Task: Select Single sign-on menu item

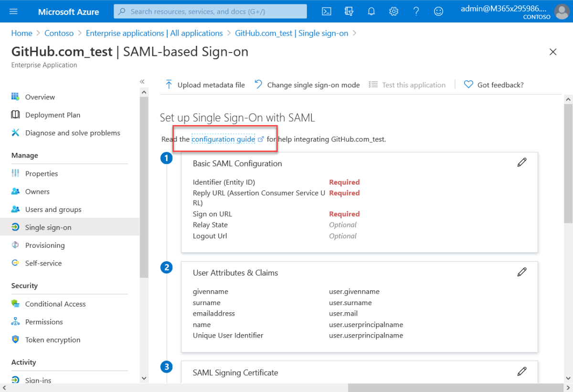Action: click(70, 227)
